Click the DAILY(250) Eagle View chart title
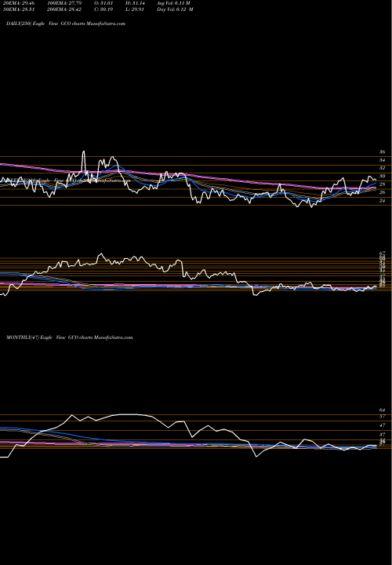The image size is (392, 565). 66,24
